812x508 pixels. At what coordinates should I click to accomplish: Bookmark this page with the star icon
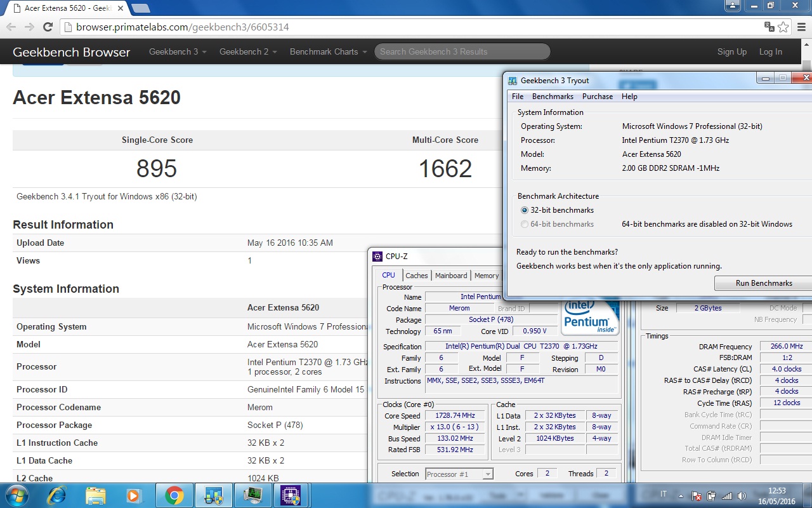click(x=783, y=27)
